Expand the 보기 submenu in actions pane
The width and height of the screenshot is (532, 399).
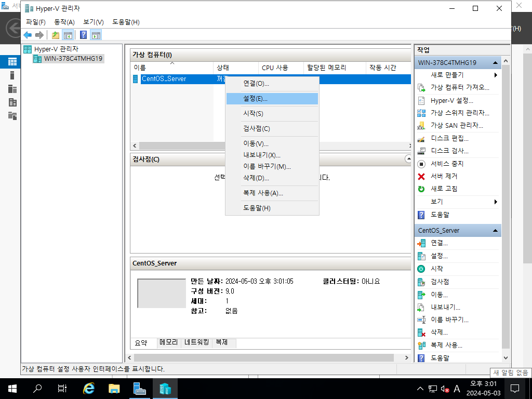(x=496, y=202)
